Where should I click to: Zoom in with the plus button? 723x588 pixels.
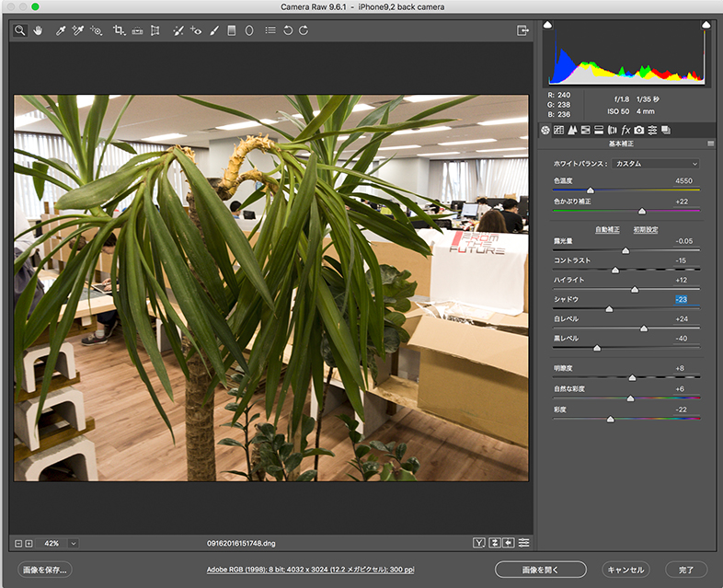(x=29, y=544)
